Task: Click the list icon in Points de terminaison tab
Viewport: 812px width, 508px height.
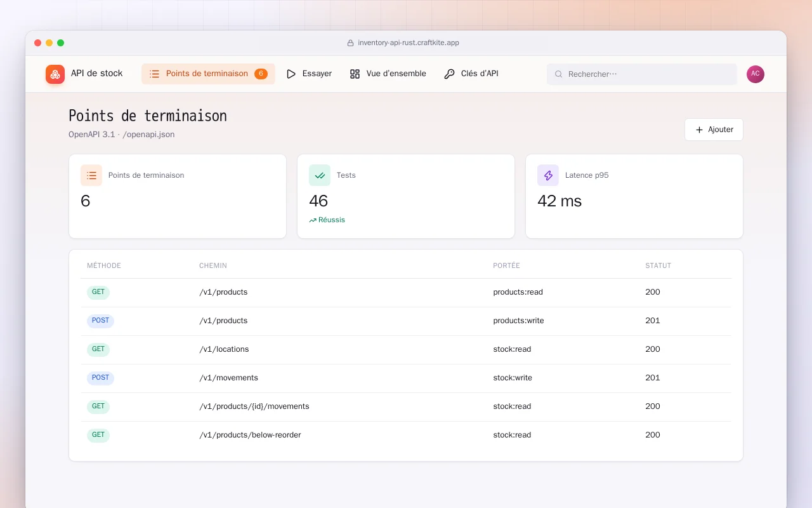Action: coord(154,74)
